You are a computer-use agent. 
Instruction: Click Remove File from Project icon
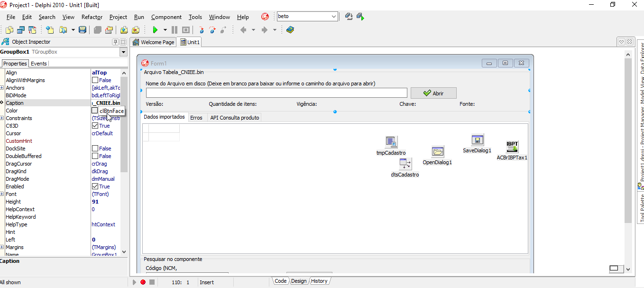coord(136,30)
